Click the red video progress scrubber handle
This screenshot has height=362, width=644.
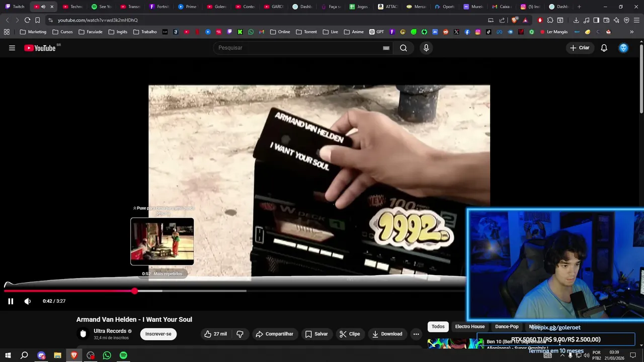point(135,291)
